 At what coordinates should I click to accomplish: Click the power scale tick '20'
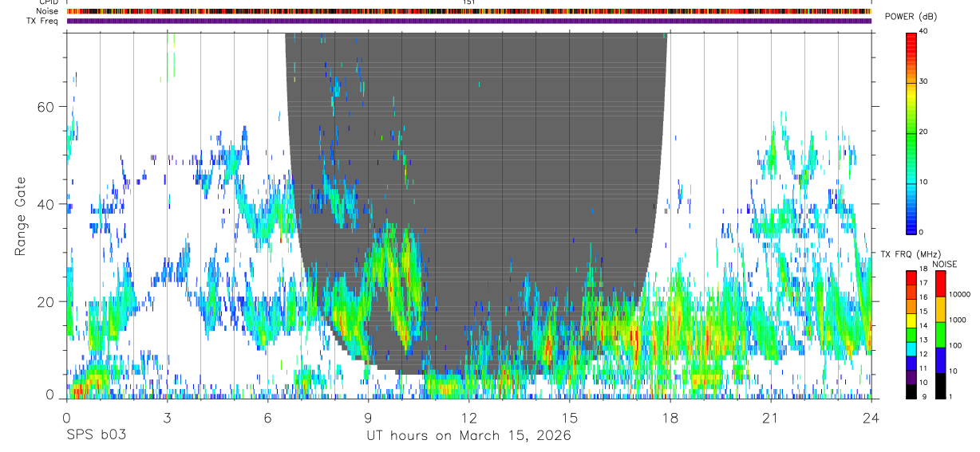point(923,132)
